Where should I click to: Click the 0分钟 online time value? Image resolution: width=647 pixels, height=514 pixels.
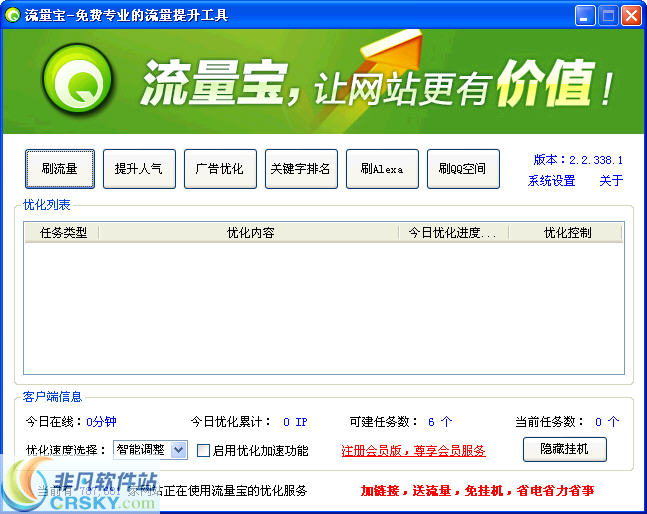coord(101,422)
